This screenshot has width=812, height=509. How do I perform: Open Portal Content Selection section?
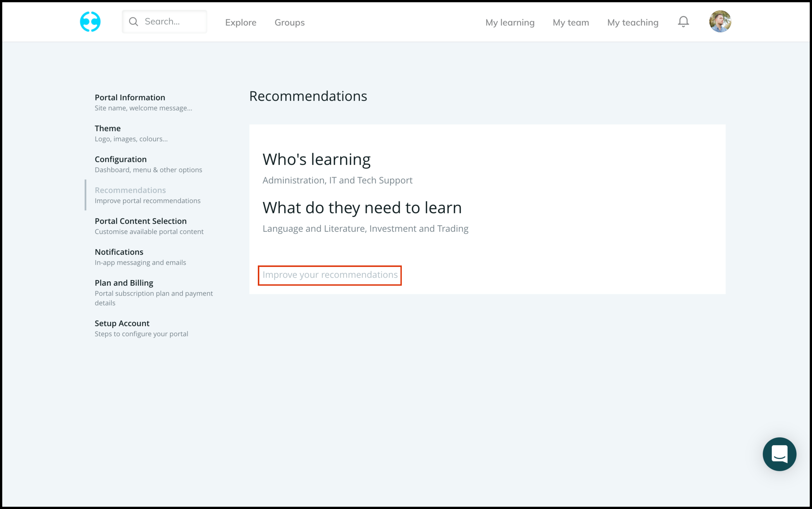coord(141,221)
